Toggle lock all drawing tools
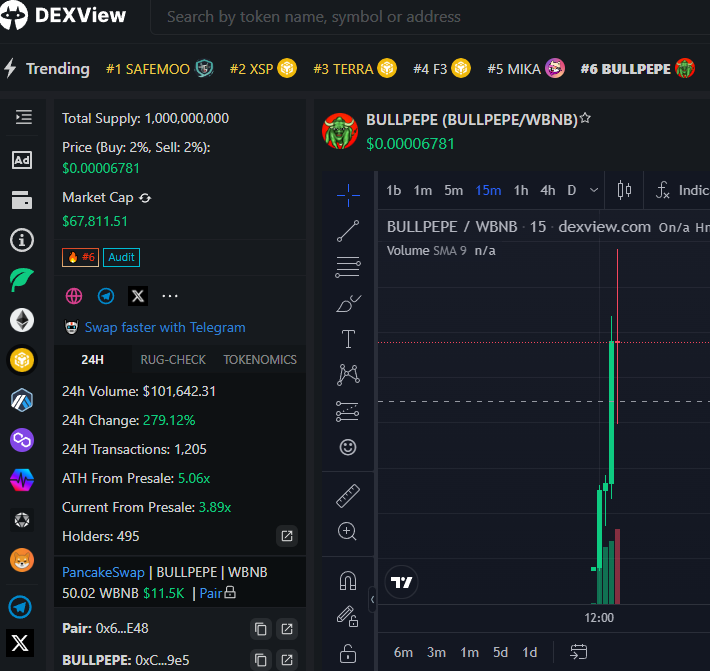 [348, 653]
